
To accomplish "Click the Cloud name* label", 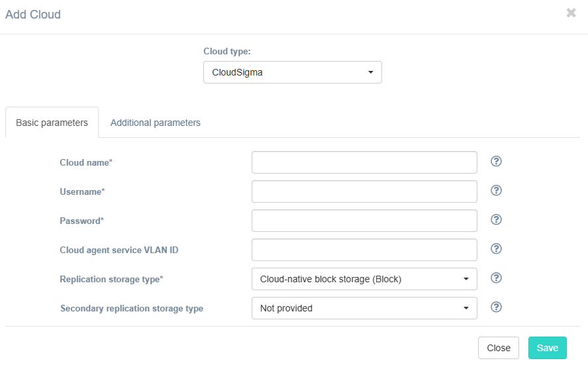I will tap(86, 162).
